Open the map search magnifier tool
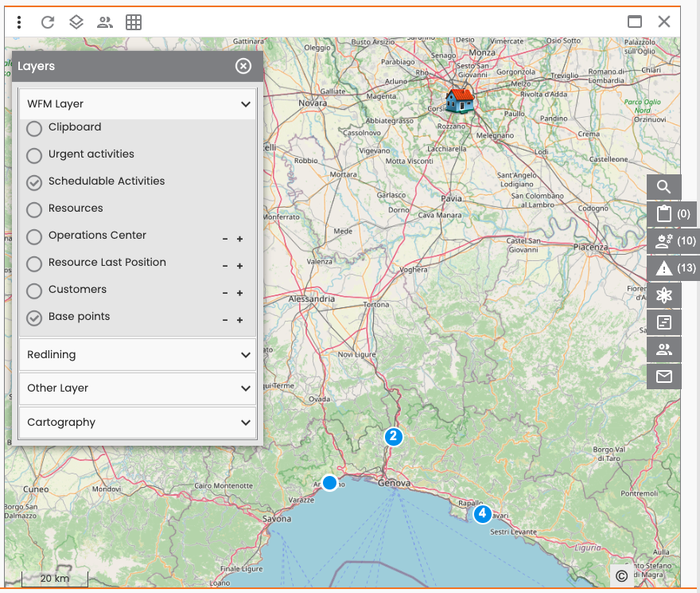 click(664, 187)
